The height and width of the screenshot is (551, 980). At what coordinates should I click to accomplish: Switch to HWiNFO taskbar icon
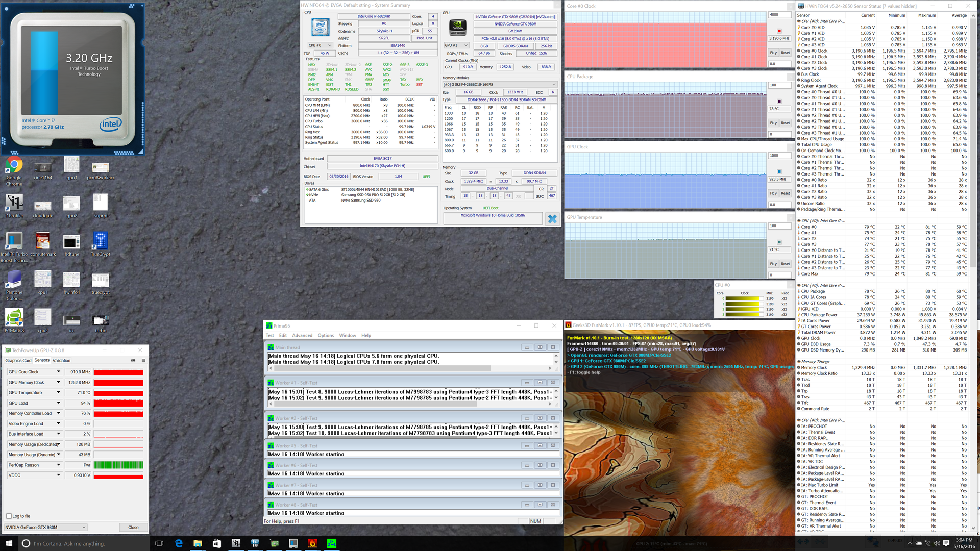coord(255,543)
